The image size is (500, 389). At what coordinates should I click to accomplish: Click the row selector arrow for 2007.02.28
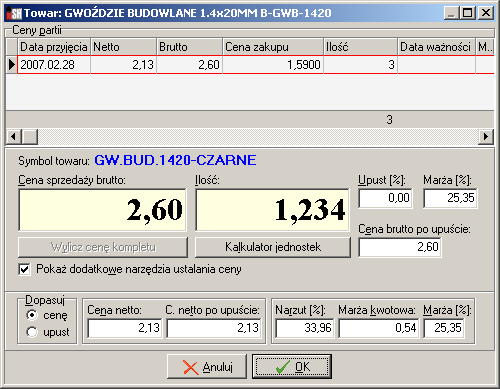pyautogui.click(x=12, y=65)
